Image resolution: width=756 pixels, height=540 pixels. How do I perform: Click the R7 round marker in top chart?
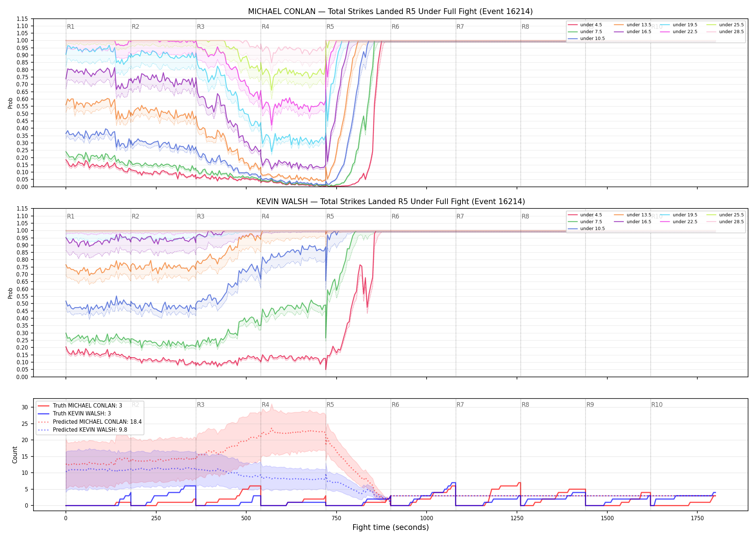pos(460,27)
